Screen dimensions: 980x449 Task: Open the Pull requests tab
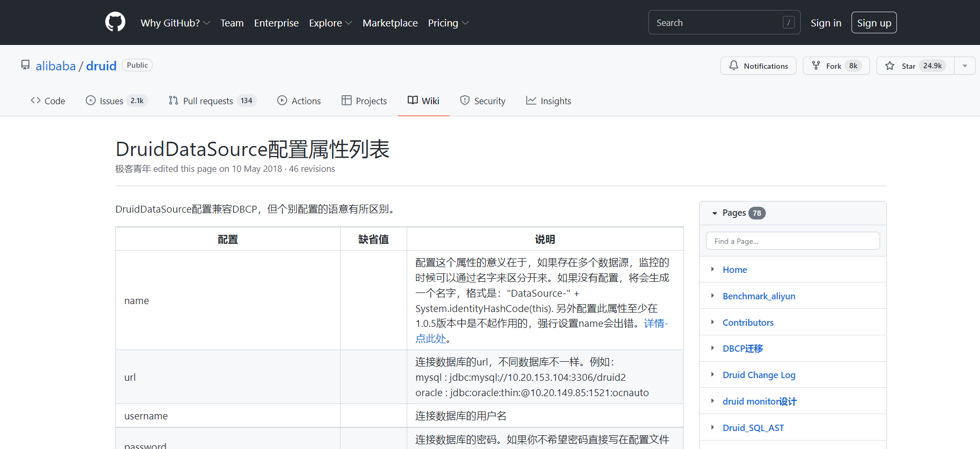pyautogui.click(x=213, y=100)
